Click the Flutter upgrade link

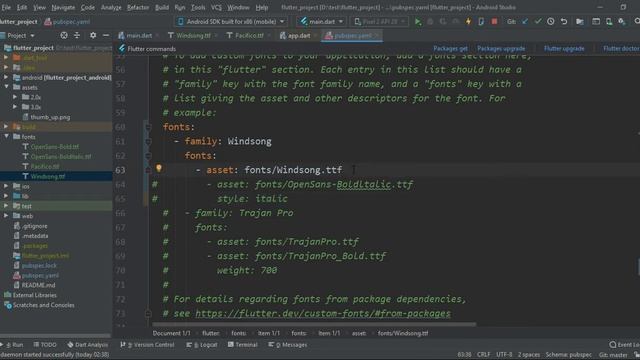tap(564, 49)
